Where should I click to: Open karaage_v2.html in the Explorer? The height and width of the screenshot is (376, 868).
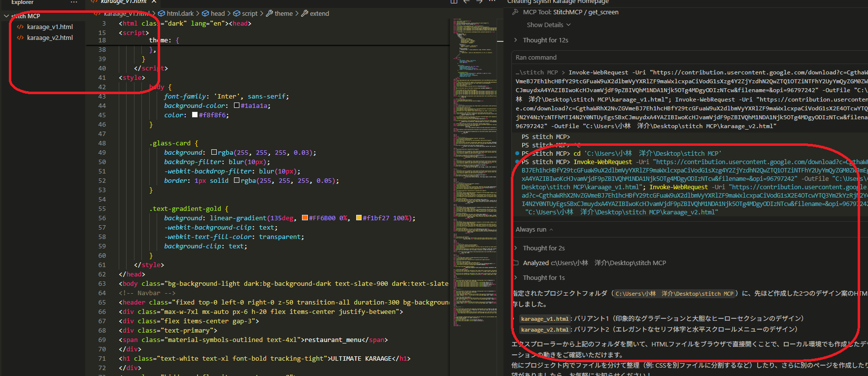click(50, 38)
